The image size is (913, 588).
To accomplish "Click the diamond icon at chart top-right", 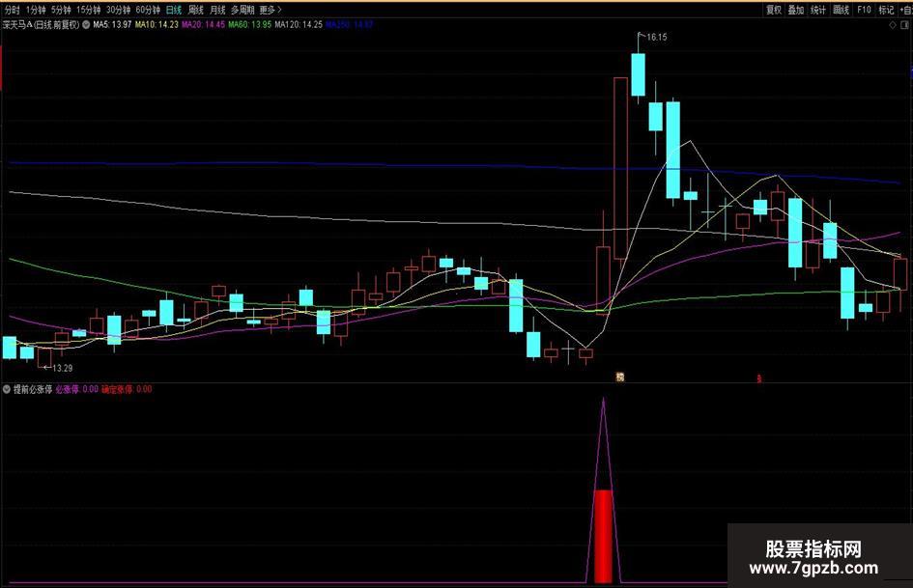I will click(x=893, y=25).
